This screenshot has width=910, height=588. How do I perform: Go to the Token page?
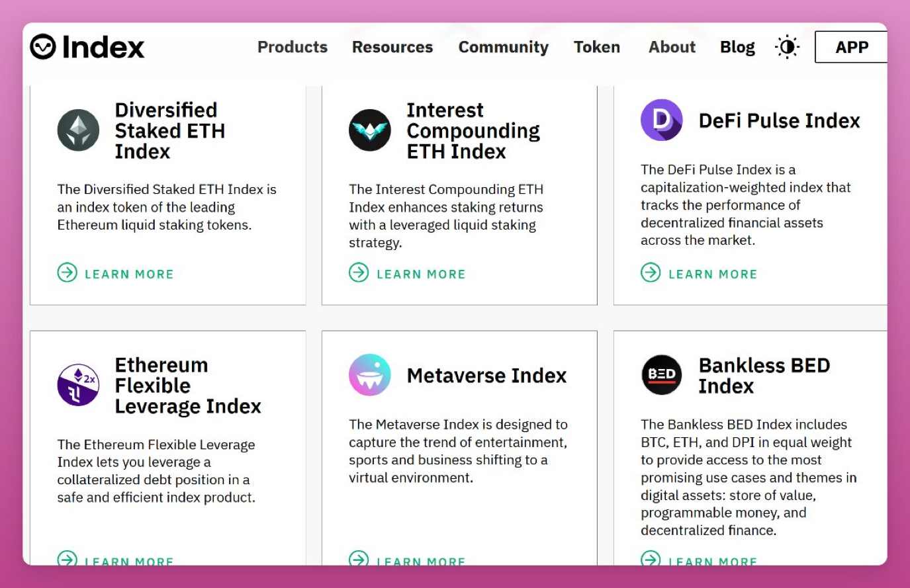597,47
